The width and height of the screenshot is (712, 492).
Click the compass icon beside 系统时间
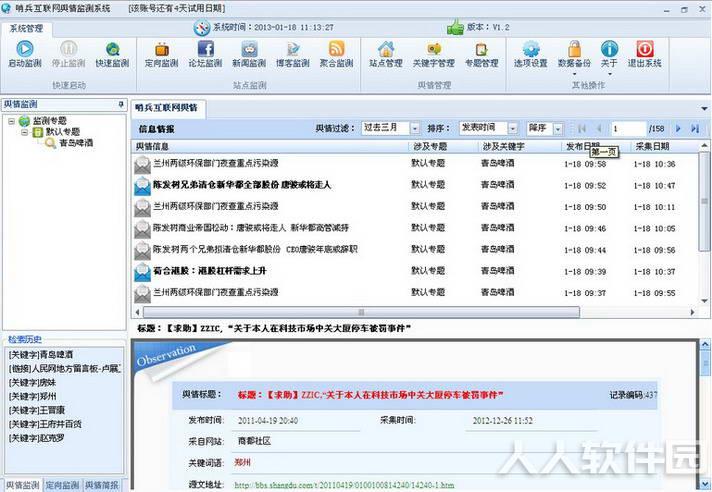[x=202, y=28]
